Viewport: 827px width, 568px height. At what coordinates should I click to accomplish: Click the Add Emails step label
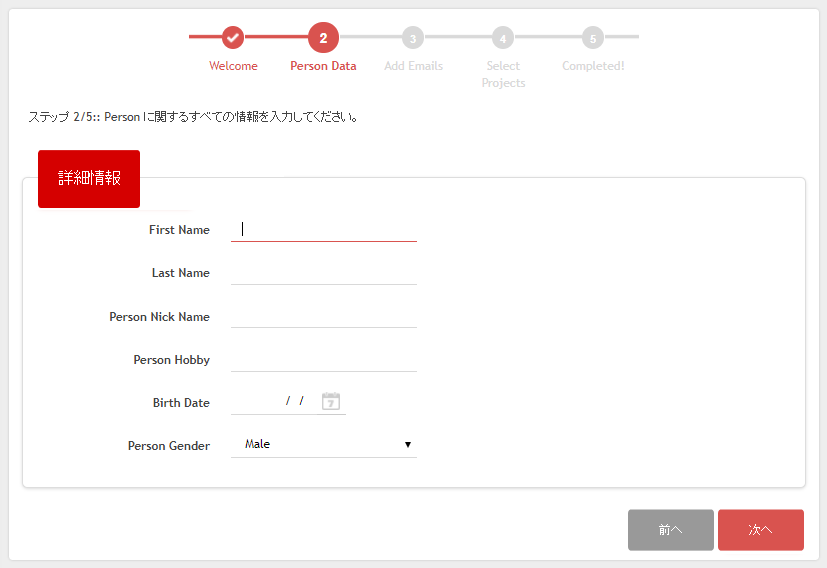point(414,66)
